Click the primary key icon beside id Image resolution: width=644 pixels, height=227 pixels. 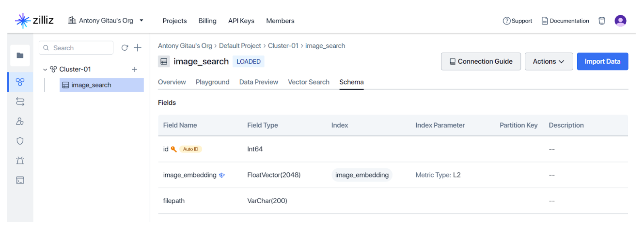coord(174,149)
